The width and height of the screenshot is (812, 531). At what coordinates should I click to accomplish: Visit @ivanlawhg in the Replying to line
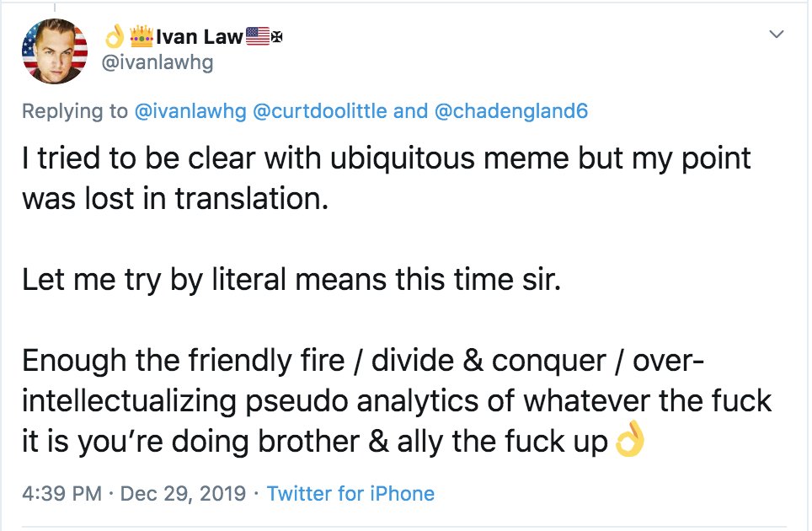190,111
